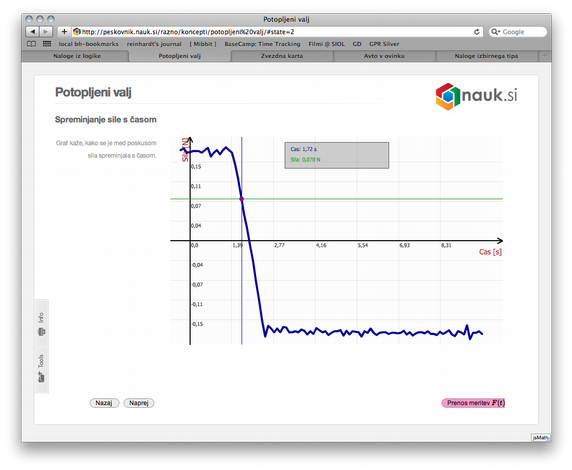
Task: Open the Tools side panel tab
Action: [x=41, y=369]
